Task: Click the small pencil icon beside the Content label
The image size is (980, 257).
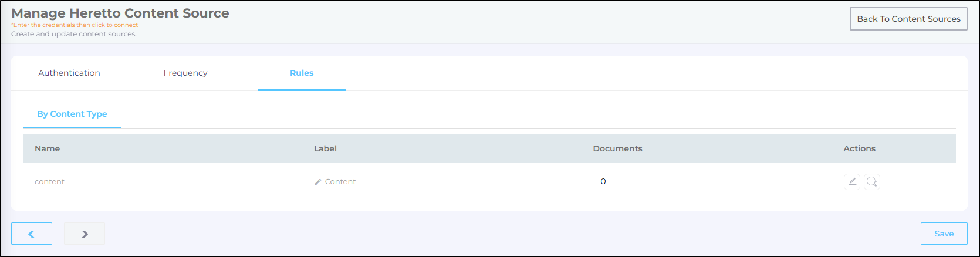Action: point(318,182)
